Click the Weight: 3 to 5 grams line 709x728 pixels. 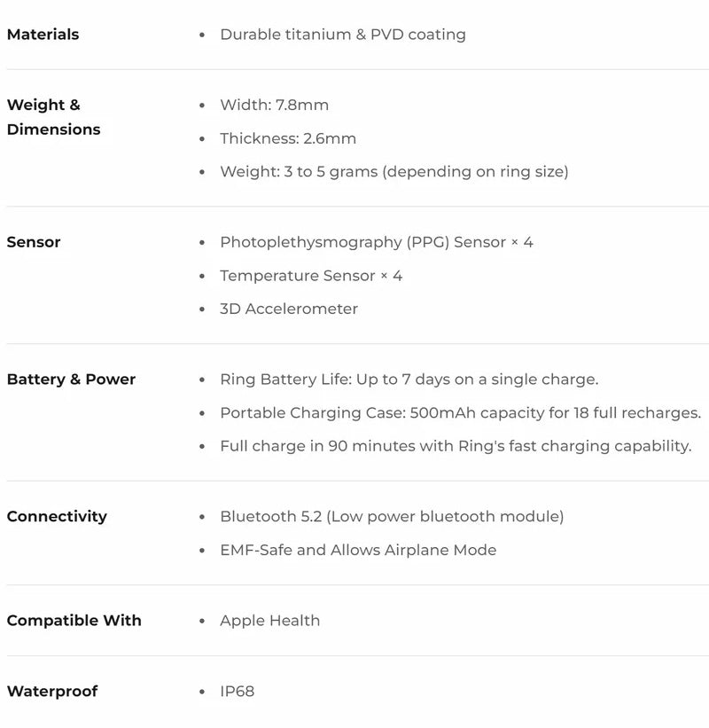point(393,171)
